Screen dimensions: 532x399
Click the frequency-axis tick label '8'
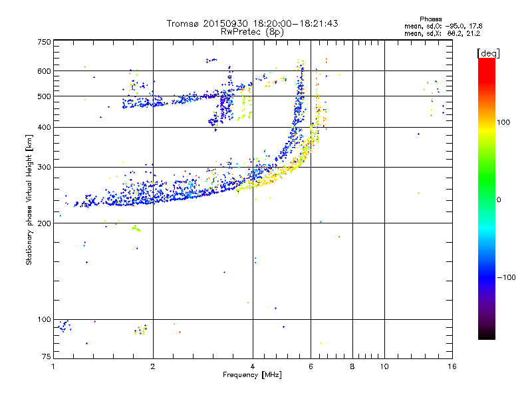(x=352, y=366)
